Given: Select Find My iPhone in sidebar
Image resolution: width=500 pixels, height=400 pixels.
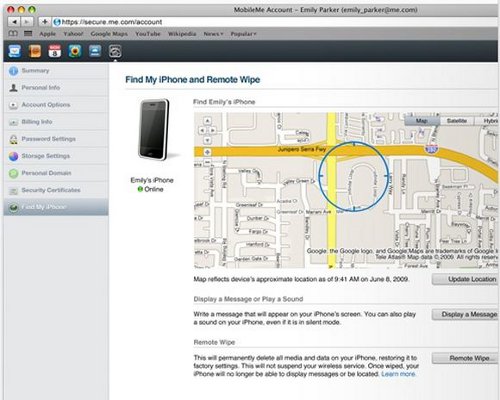Looking at the screenshot, I should point(56,207).
